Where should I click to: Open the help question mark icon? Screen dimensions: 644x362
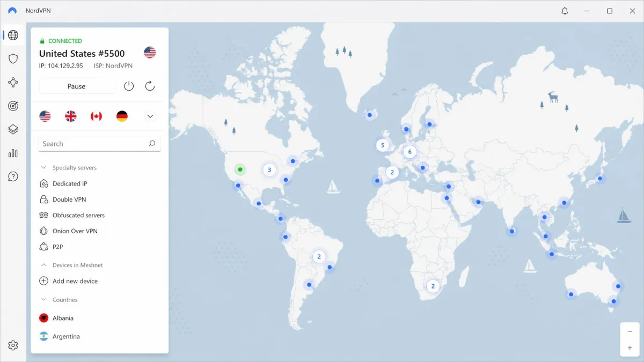click(x=13, y=176)
